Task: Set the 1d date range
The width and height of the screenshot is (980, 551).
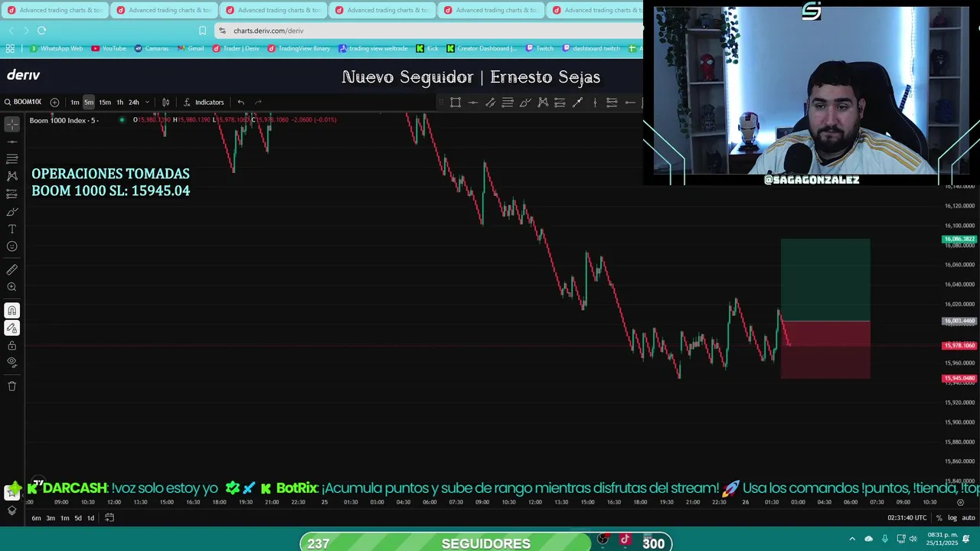Action: [90, 518]
